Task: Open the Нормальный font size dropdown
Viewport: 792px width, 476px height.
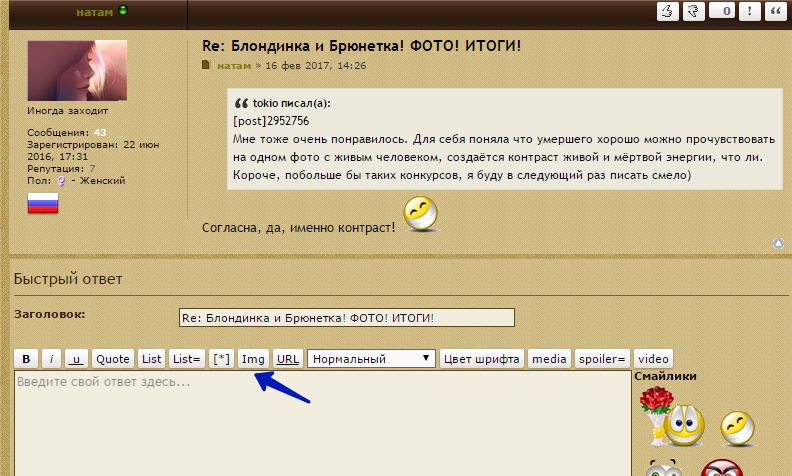Action: pyautogui.click(x=371, y=359)
